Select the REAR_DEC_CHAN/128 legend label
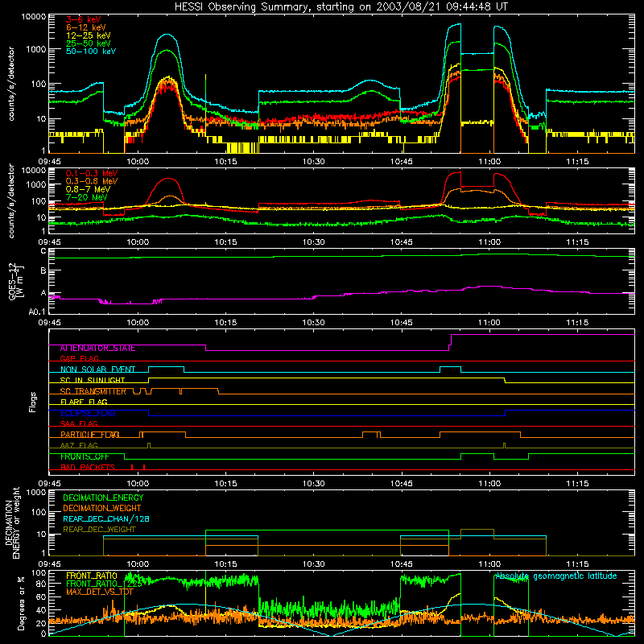The height and width of the screenshot is (644, 644). click(106, 519)
